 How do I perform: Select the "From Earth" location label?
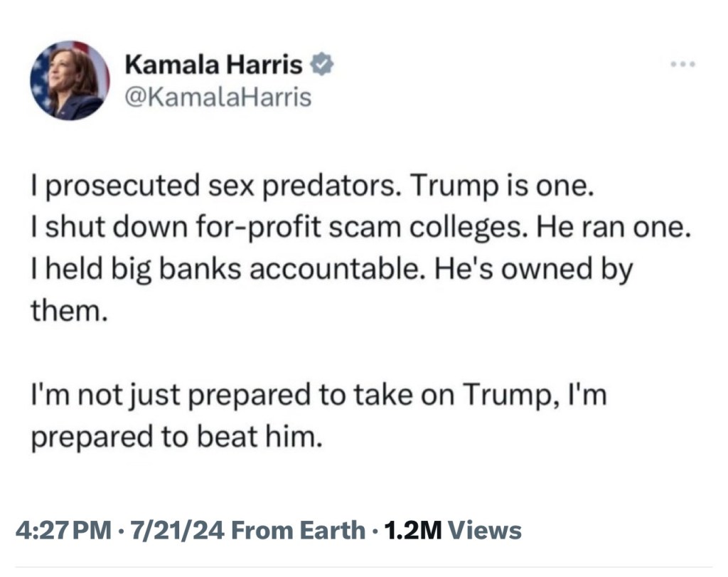298,530
